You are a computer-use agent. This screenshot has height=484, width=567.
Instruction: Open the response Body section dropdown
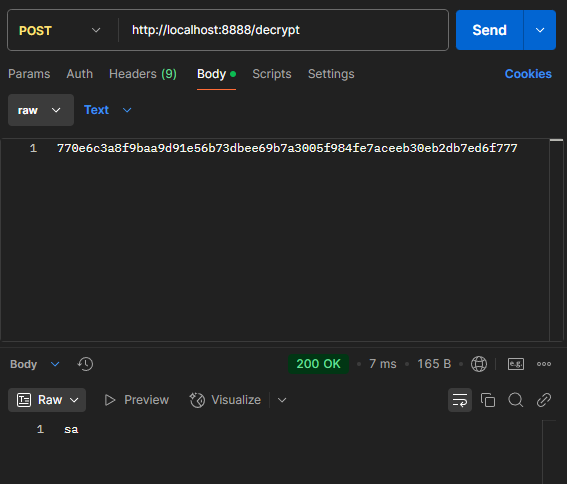(34, 364)
